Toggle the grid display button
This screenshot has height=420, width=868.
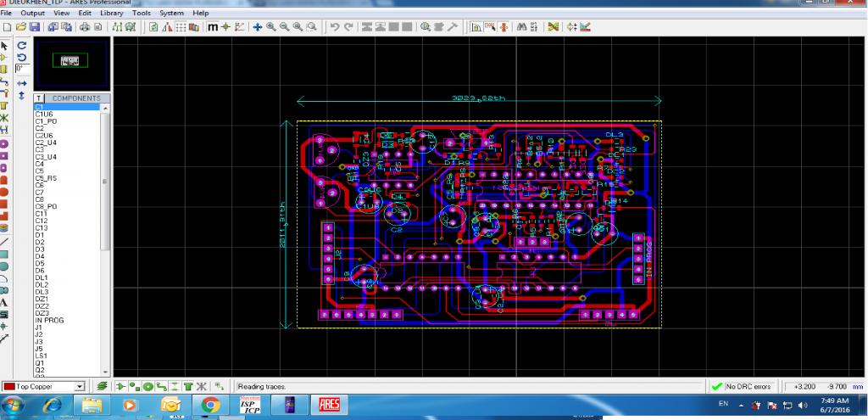(181, 27)
